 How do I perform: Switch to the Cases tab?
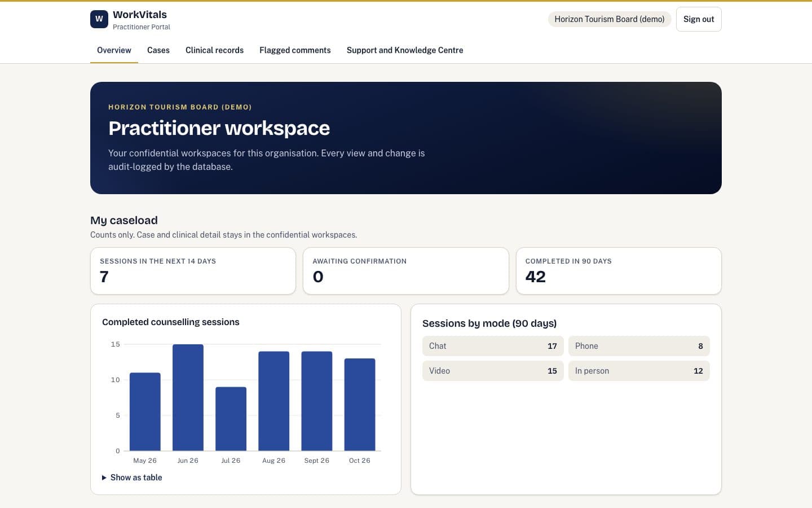[x=158, y=50]
